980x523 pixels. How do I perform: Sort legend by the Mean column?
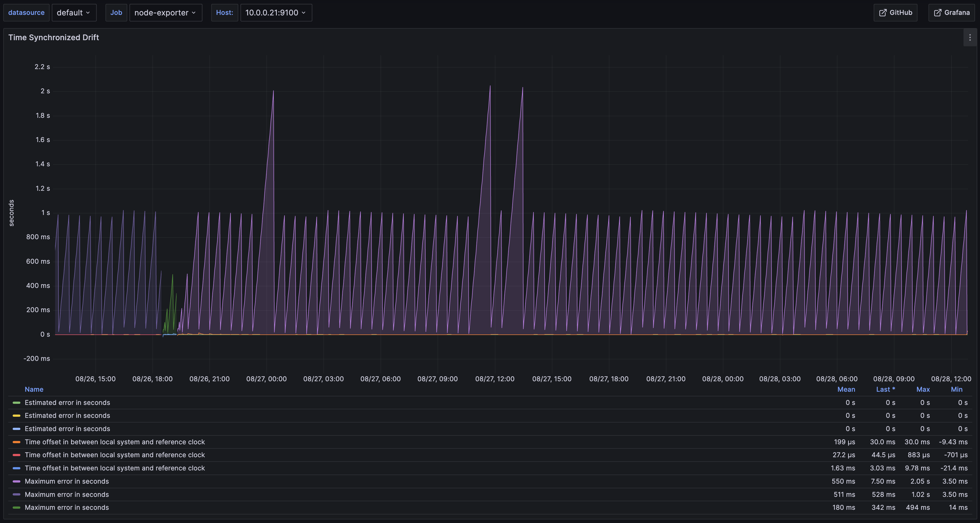(846, 389)
